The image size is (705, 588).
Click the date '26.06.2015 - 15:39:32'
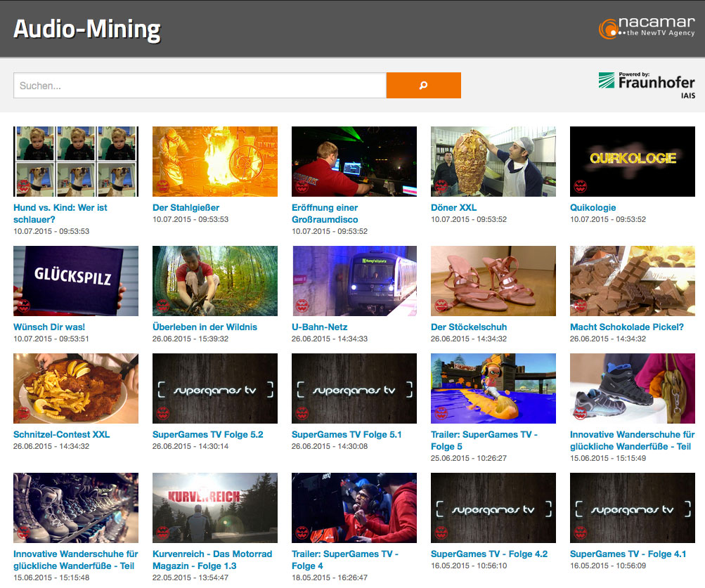point(190,339)
